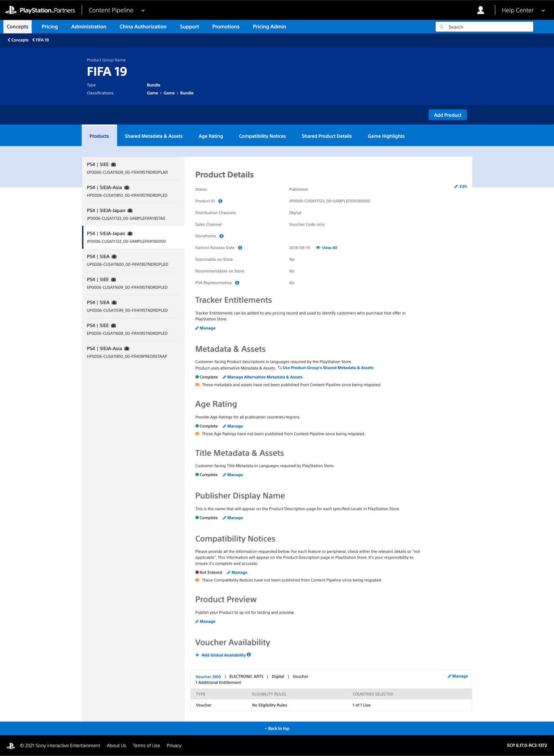The width and height of the screenshot is (554, 756).
Task: Manage the Compatibility Notices section
Action: click(x=237, y=573)
